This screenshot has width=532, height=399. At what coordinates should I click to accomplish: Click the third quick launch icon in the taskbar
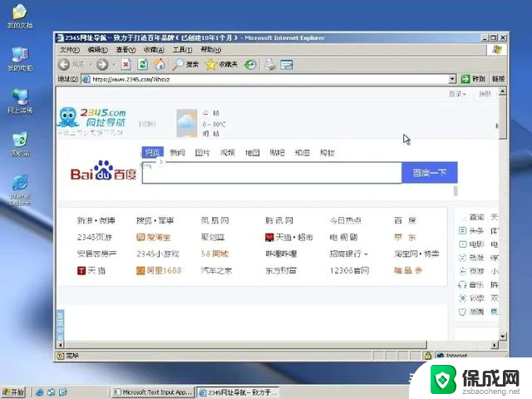pyautogui.click(x=63, y=392)
